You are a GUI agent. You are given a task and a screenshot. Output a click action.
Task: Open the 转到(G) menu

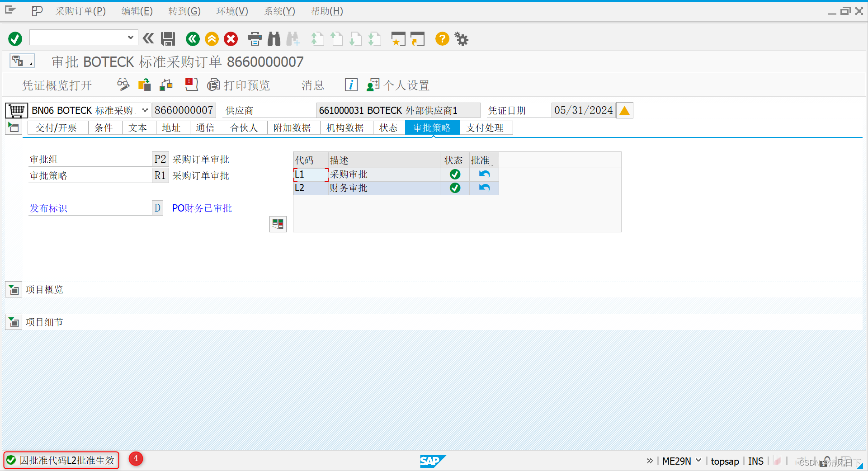pyautogui.click(x=184, y=11)
